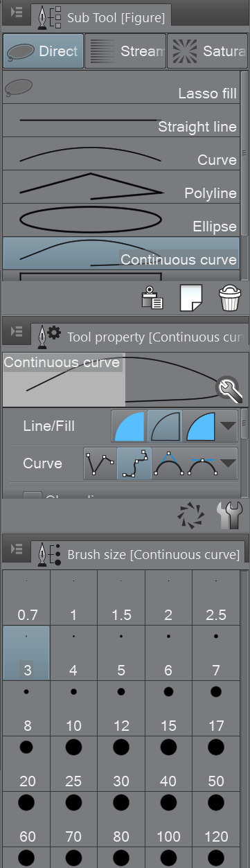Expand the Curve type dropdown arrow
Screen dimensions: 250x868
pyautogui.click(x=229, y=463)
